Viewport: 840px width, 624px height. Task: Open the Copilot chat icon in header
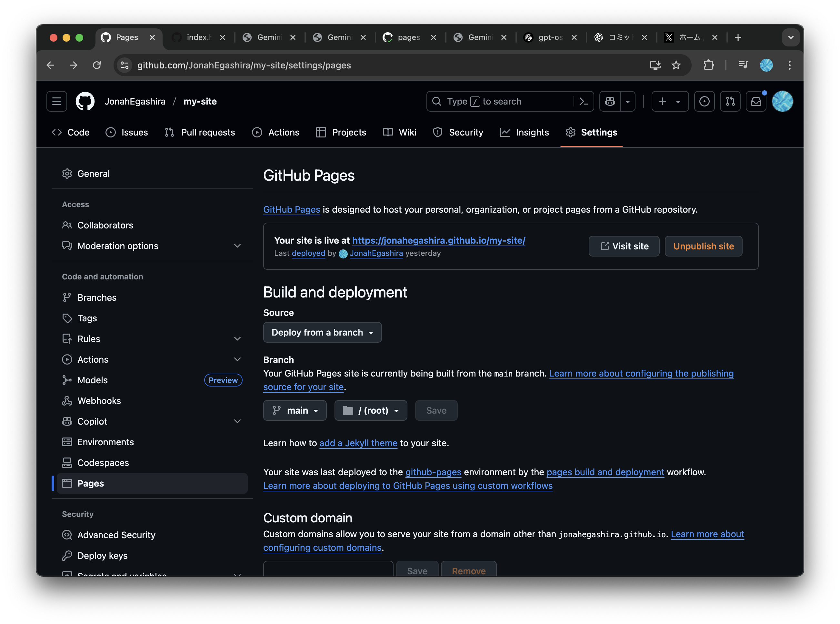coord(609,101)
